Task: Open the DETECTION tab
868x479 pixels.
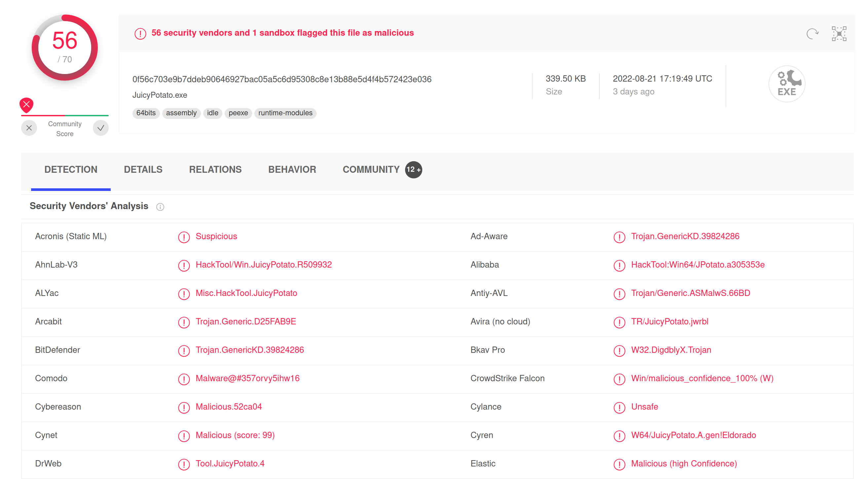Action: [71, 170]
